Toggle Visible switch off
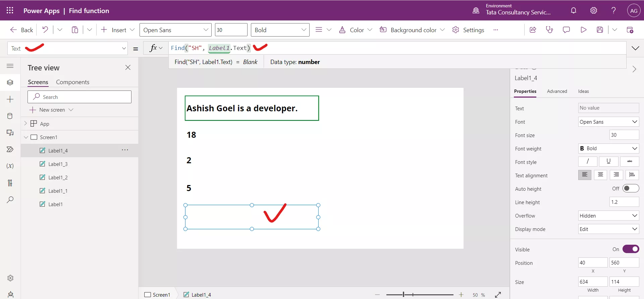The image size is (644, 299). (631, 249)
